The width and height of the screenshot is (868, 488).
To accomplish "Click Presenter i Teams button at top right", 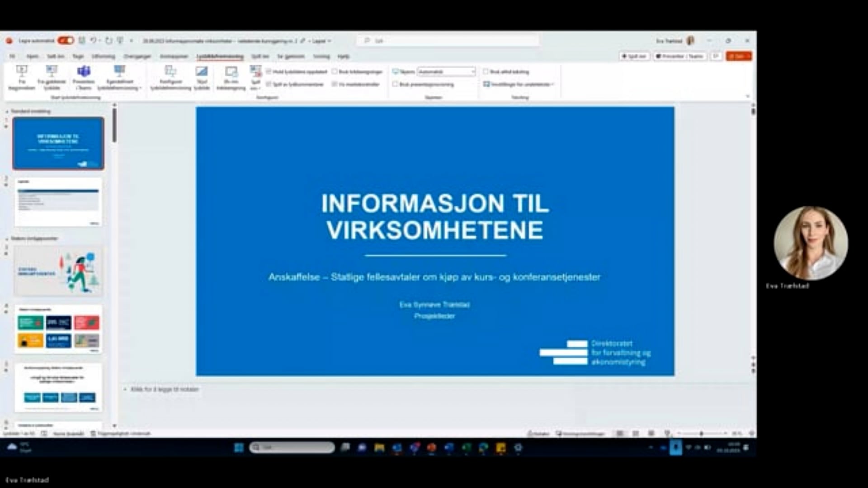I will point(679,56).
